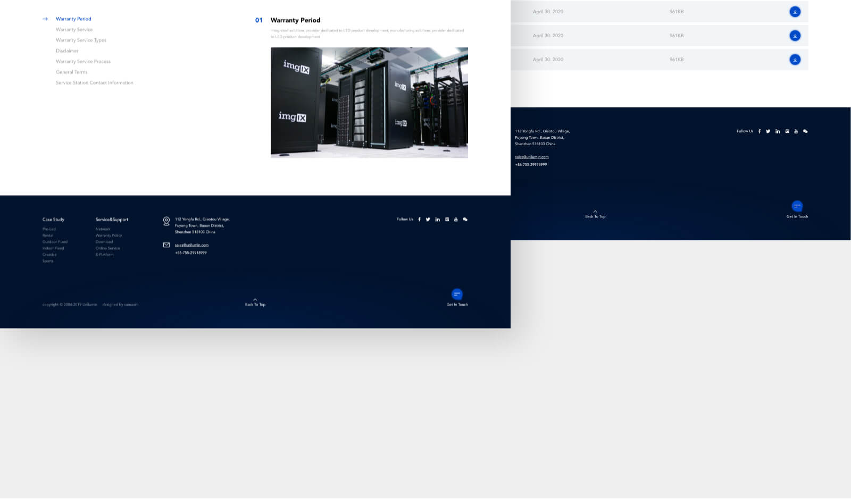Select Disclaimer in the sidebar navigation

[67, 51]
